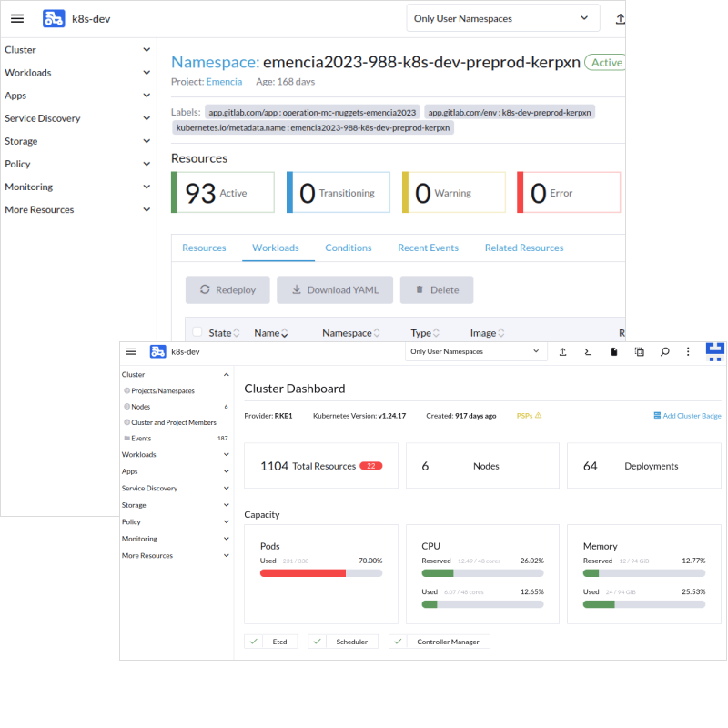Click the copy kubeconfig to clipboard icon

[639, 351]
